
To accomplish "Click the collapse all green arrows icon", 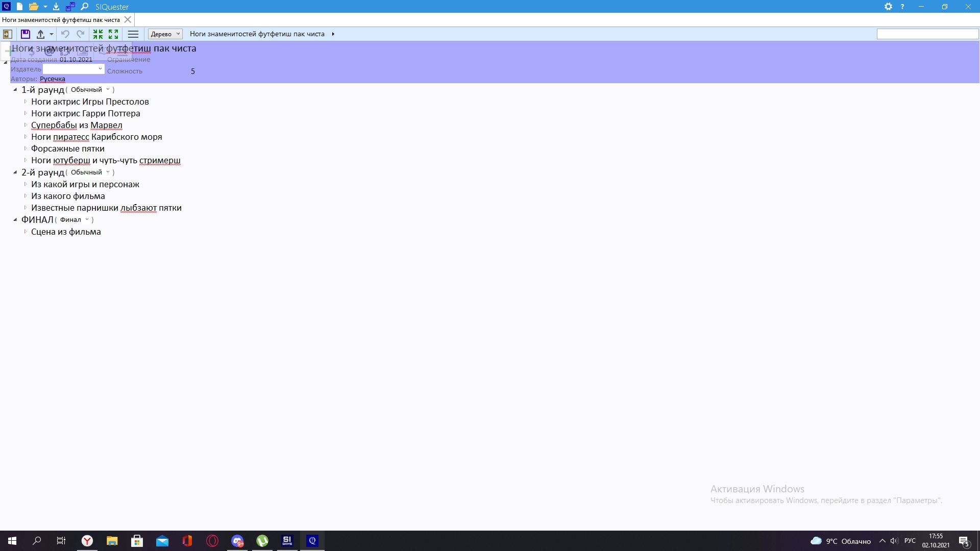I will coord(98,34).
